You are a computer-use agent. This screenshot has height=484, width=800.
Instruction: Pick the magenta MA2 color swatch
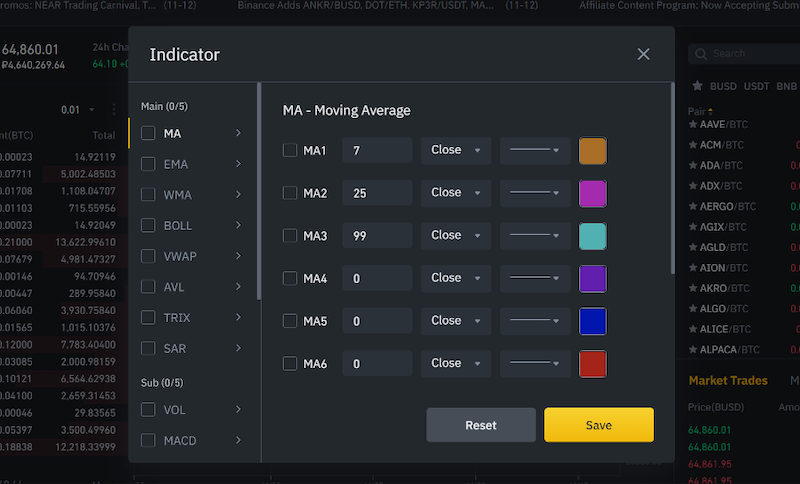593,193
